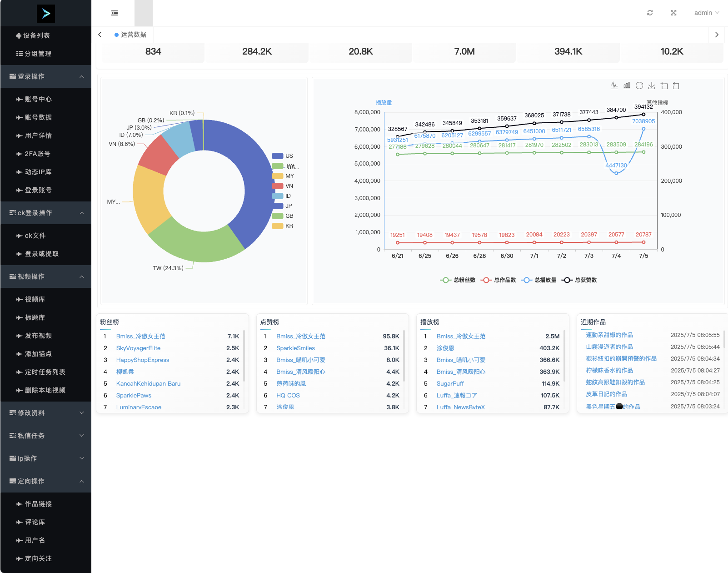Enter fullscreen using the top bar icon

coord(673,13)
